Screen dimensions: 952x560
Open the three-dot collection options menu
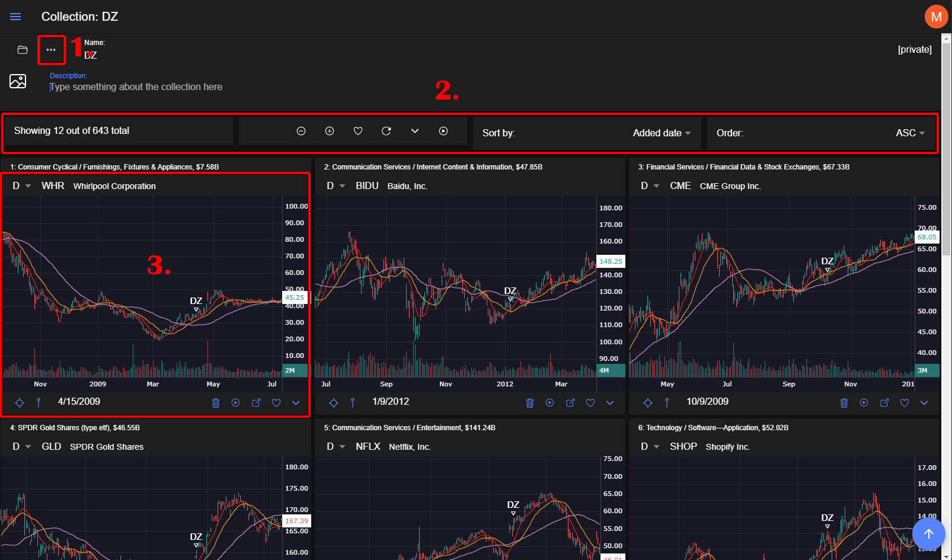(51, 50)
